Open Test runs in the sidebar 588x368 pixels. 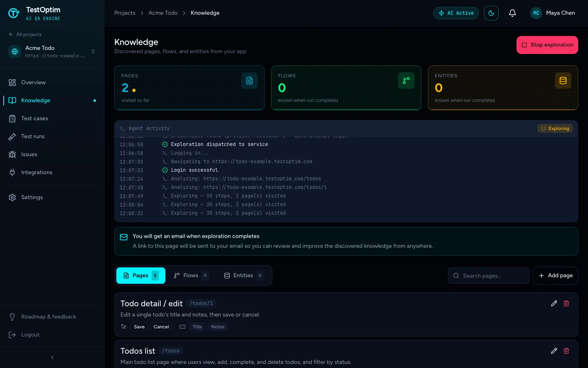(52, 136)
